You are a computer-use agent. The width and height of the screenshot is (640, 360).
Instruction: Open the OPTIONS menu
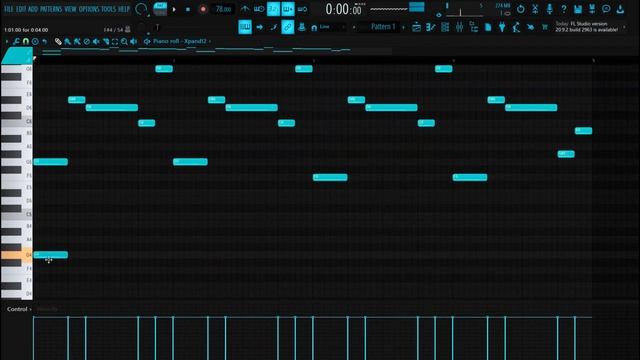[x=89, y=9]
